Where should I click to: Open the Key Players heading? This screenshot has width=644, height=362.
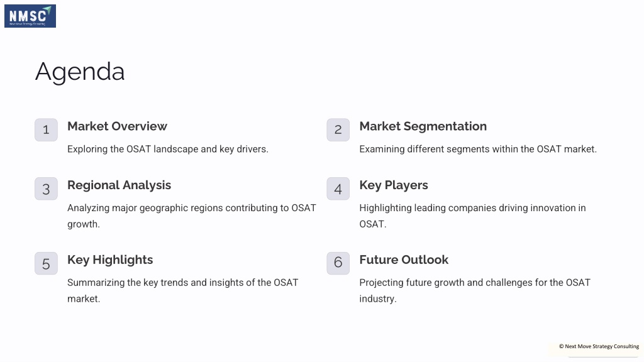pos(394,185)
